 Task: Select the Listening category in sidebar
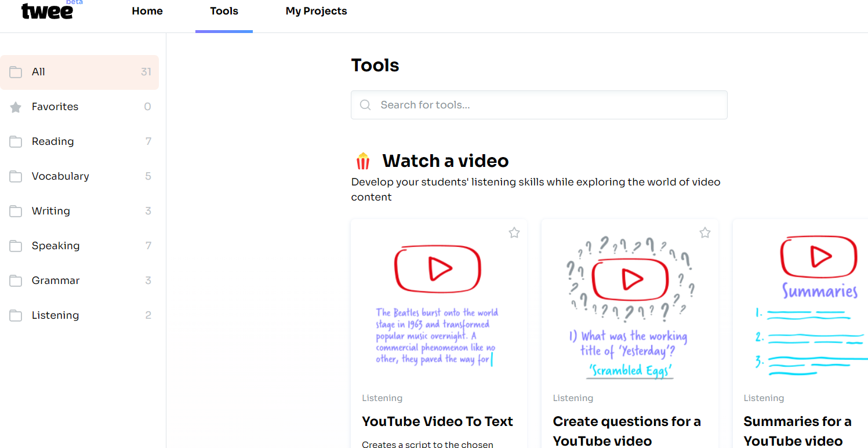click(x=79, y=315)
